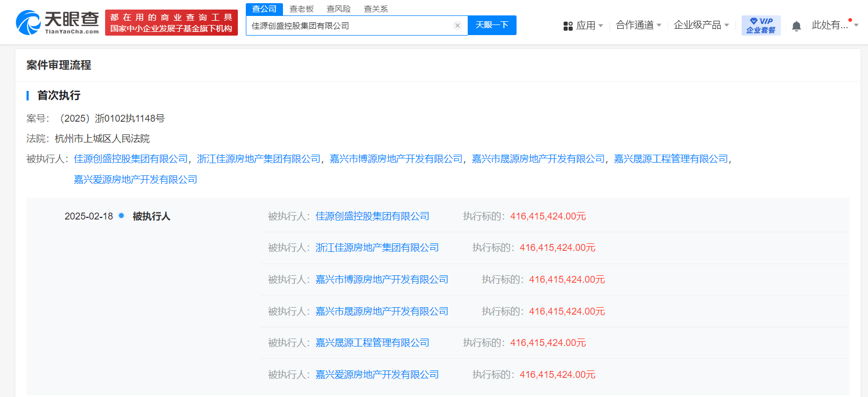Open 嘉兴市晟源房地产开发有限公司 in the header 被执行人 list

[538, 159]
